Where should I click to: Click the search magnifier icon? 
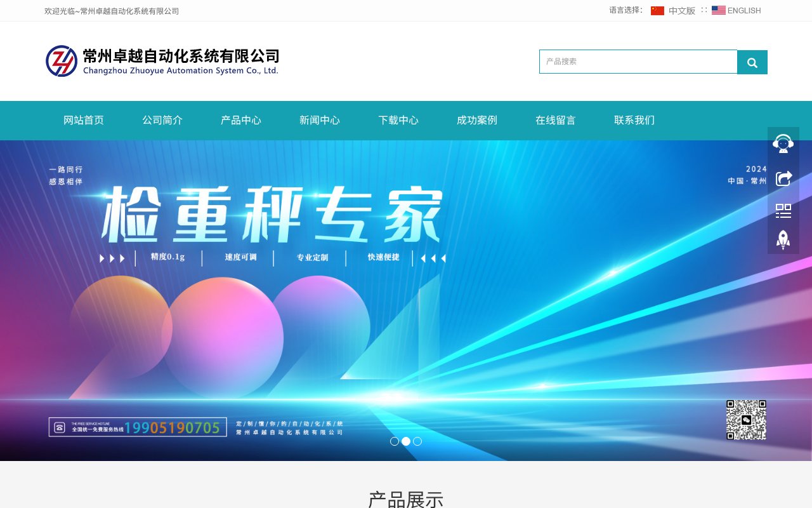[752, 62]
